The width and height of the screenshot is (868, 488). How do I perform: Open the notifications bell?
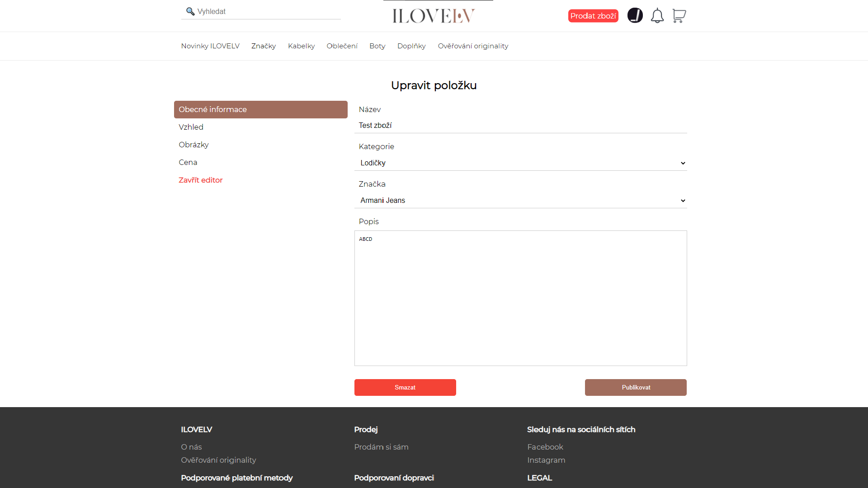tap(657, 16)
